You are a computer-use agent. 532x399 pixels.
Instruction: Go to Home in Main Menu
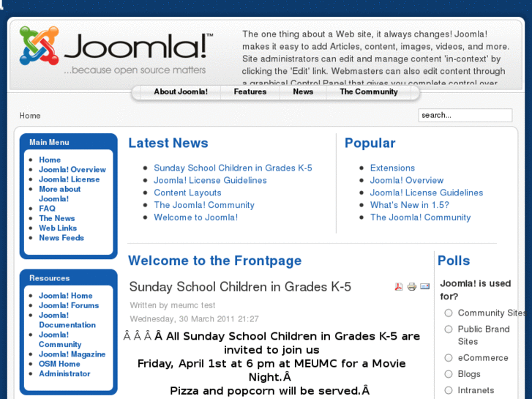coord(50,160)
